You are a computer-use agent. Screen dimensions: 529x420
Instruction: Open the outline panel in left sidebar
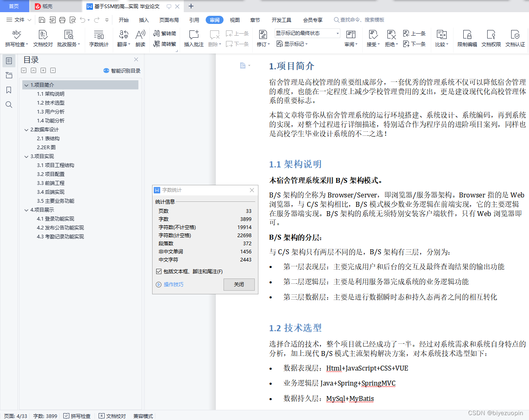tap(9, 61)
